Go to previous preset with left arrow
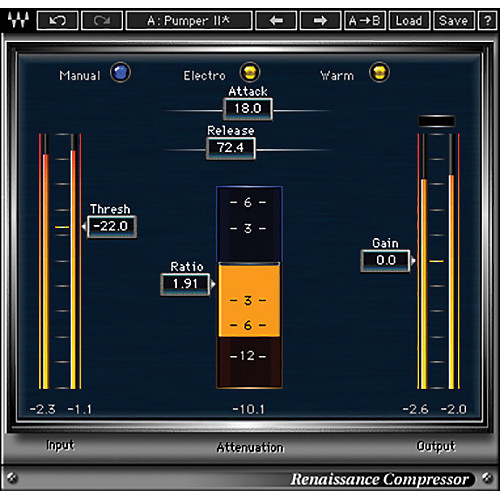 [x=276, y=21]
